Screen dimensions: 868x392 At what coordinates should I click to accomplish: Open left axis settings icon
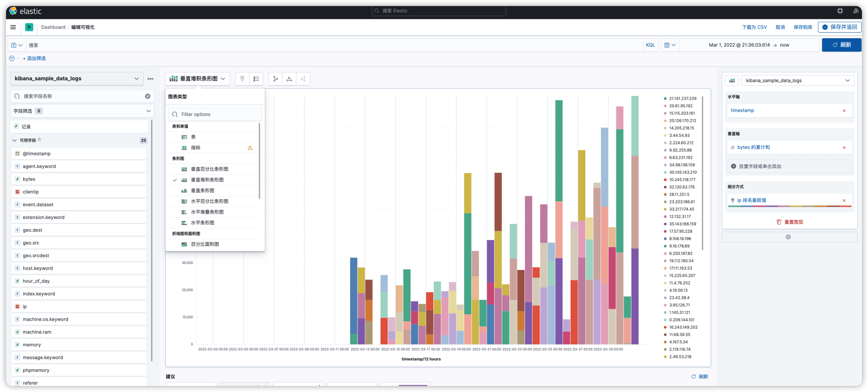click(x=275, y=79)
